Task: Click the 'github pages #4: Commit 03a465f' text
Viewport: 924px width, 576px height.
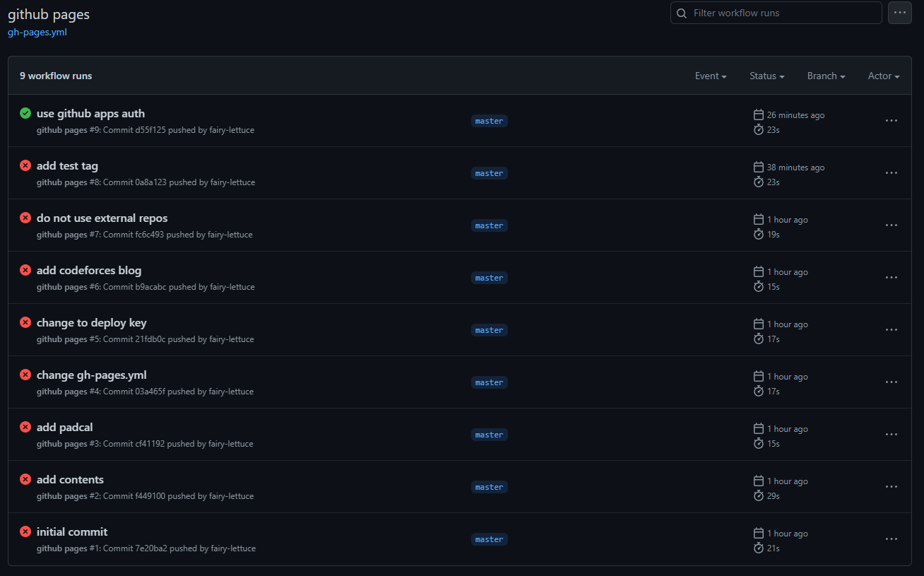Action: [101, 392]
